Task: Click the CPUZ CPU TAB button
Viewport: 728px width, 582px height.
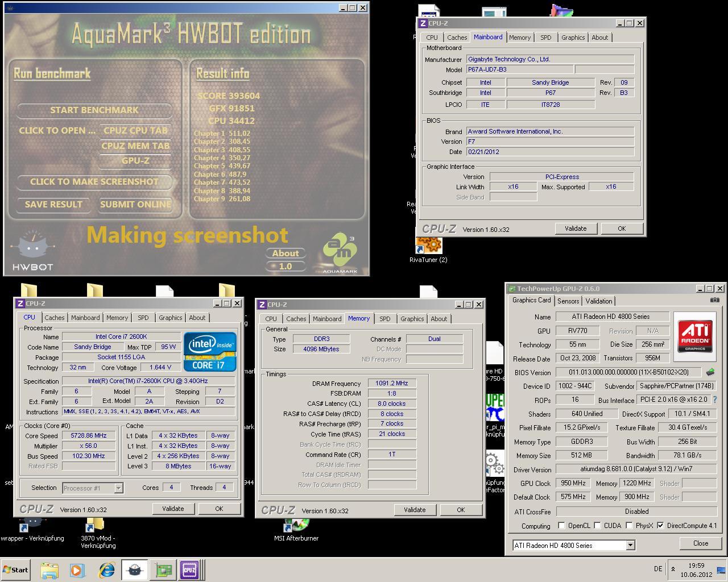Action: 135,130
